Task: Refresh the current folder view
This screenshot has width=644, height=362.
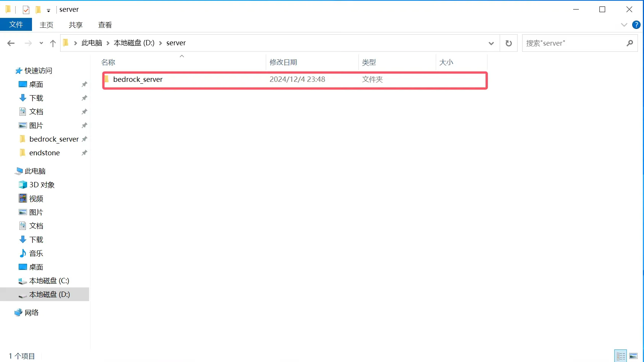Action: click(x=508, y=43)
